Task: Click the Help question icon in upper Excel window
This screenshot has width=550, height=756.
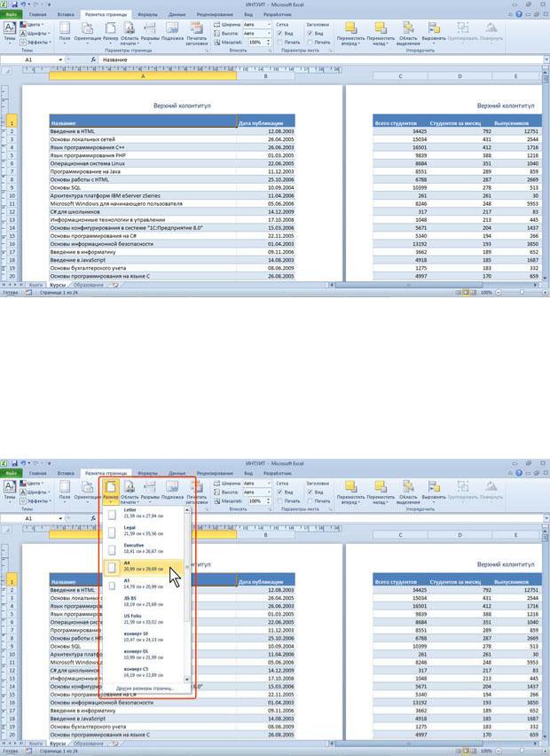Action: click(x=519, y=14)
